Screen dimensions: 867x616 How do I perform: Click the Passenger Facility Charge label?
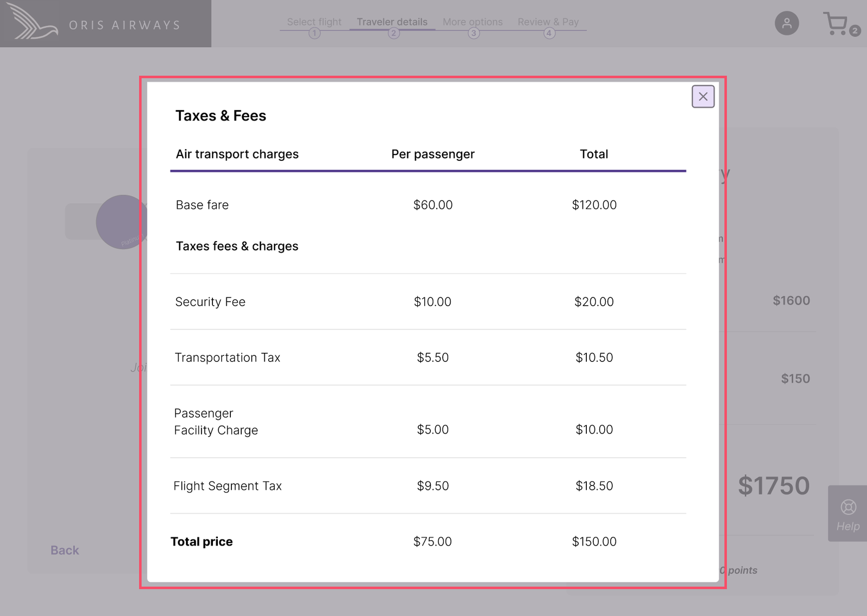pos(216,422)
